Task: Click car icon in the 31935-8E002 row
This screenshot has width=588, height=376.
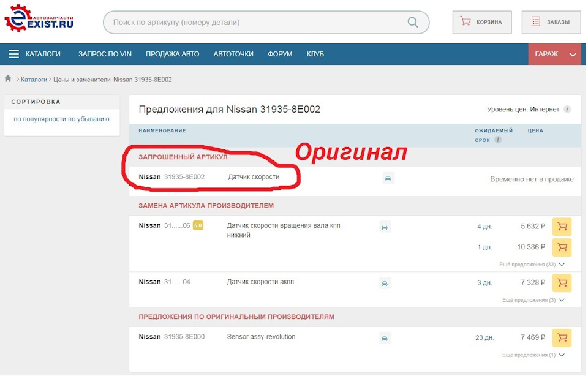Action: (x=388, y=178)
